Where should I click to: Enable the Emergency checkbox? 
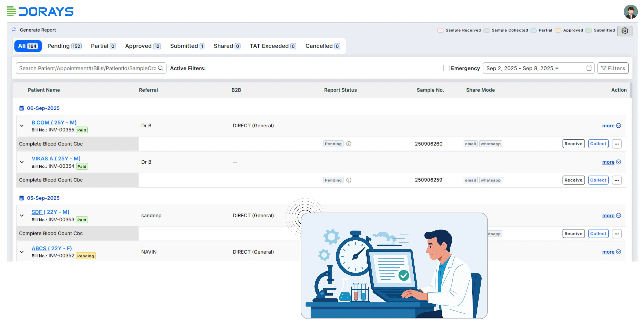click(x=446, y=68)
